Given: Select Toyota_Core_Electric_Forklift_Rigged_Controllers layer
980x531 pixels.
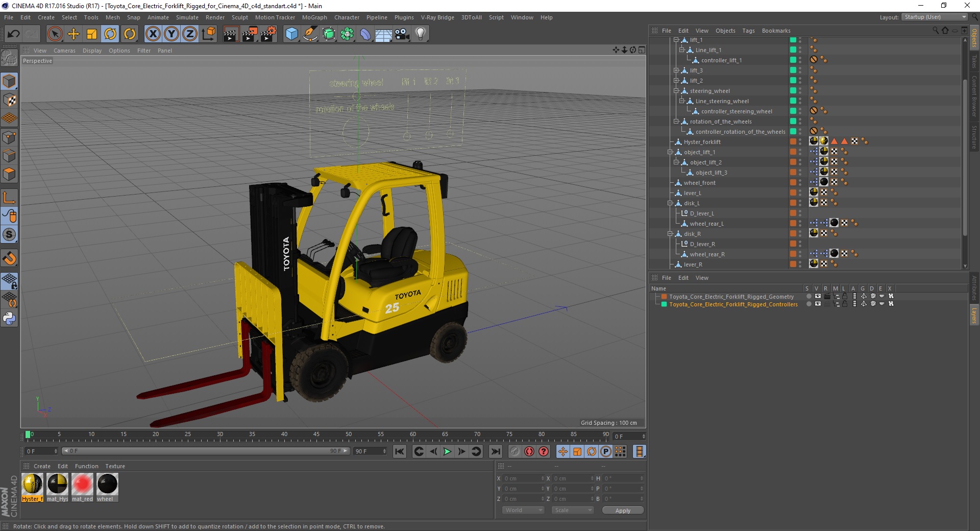Looking at the screenshot, I should (733, 304).
